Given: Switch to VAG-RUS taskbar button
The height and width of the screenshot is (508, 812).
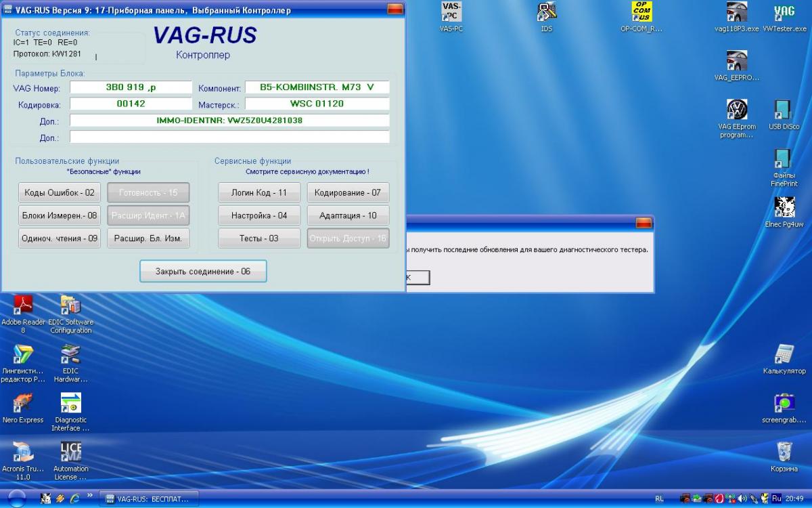Looking at the screenshot, I should click(149, 499).
